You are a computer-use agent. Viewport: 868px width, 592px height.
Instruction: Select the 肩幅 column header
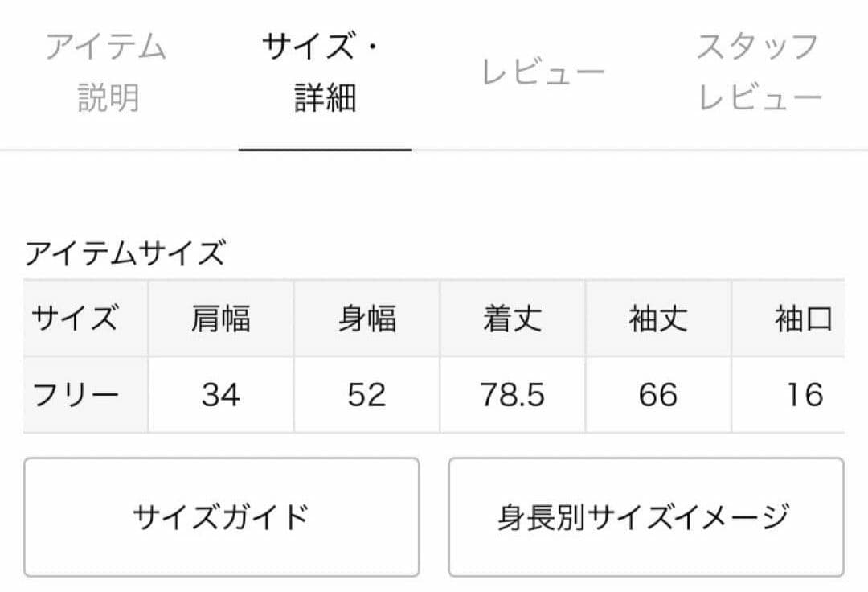click(221, 319)
